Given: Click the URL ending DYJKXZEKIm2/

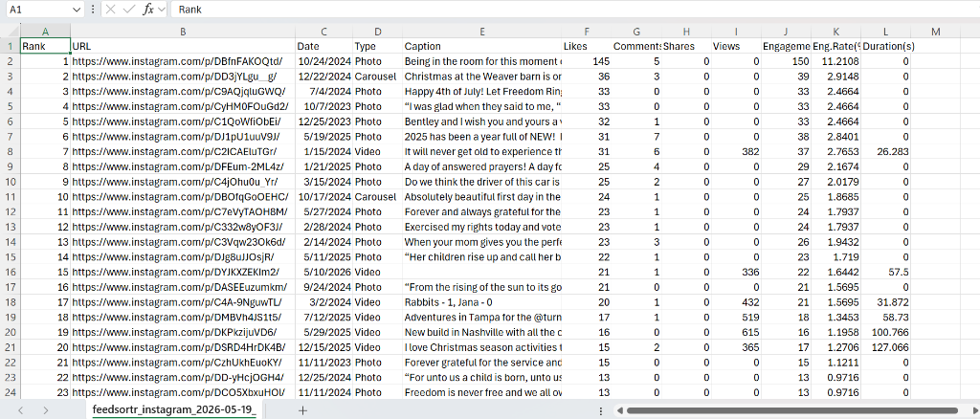Looking at the screenshot, I should pos(183,272).
